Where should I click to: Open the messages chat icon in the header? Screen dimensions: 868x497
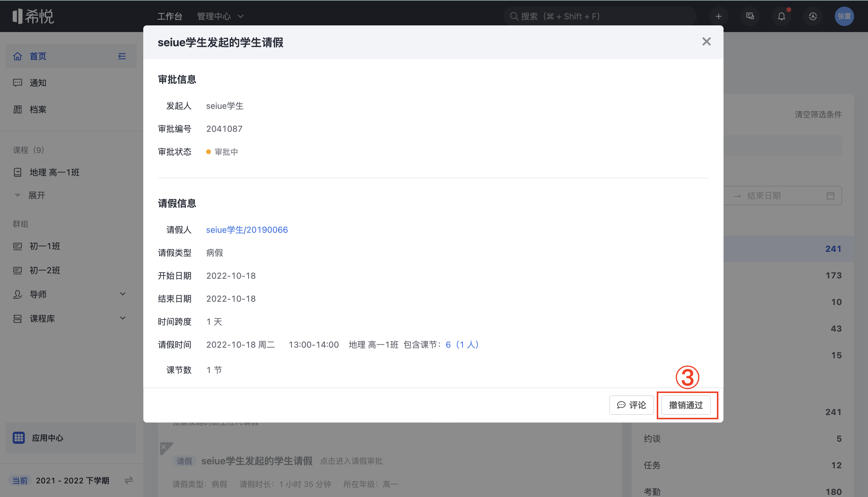click(x=750, y=16)
